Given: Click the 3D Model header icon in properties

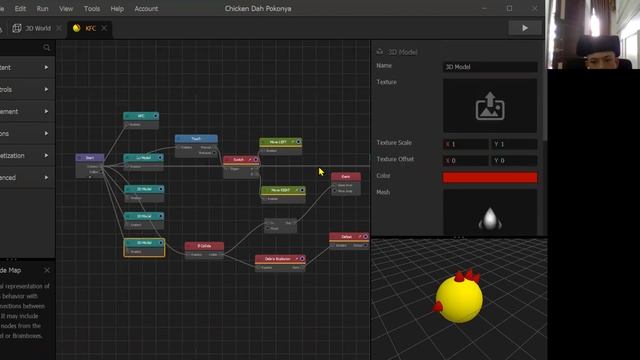Looking at the screenshot, I should (x=380, y=52).
